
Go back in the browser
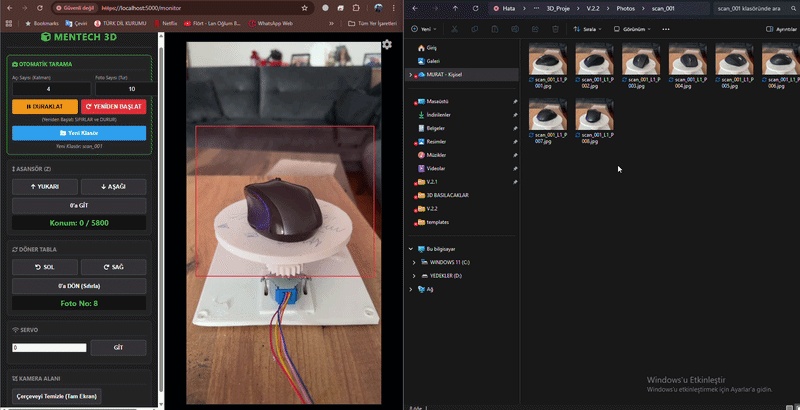pos(10,8)
